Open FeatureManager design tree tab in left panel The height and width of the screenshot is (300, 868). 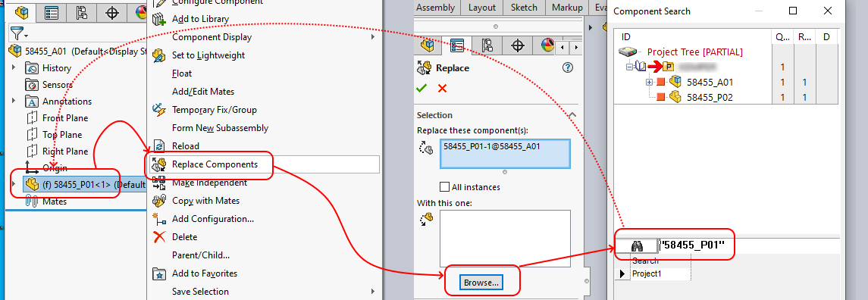[x=21, y=13]
